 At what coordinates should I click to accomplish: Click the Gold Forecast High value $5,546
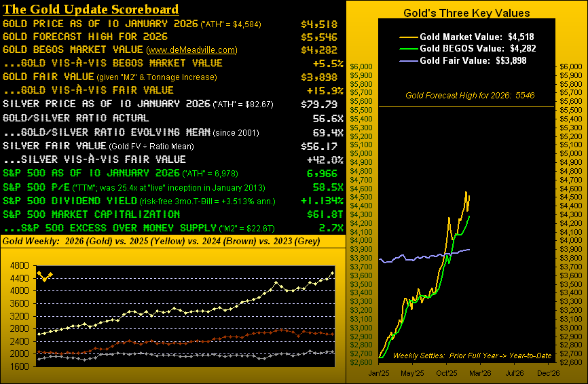318,37
